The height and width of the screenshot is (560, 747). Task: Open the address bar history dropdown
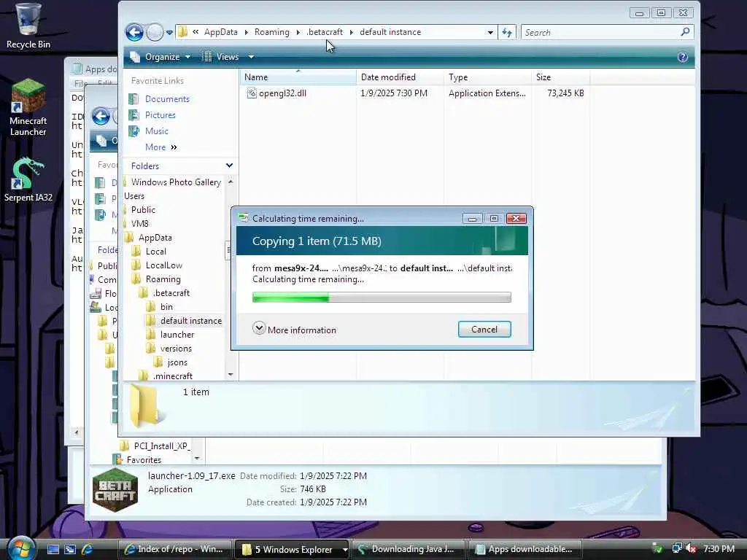(x=490, y=32)
